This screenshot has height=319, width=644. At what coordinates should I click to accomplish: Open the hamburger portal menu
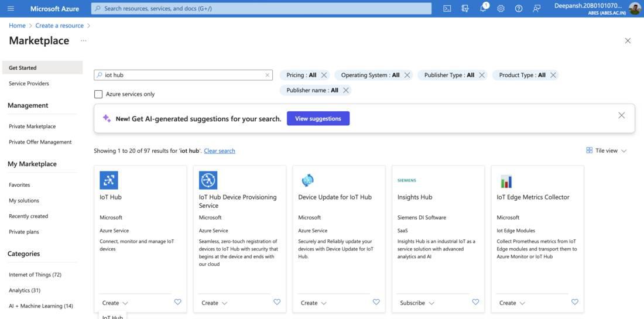click(x=11, y=8)
